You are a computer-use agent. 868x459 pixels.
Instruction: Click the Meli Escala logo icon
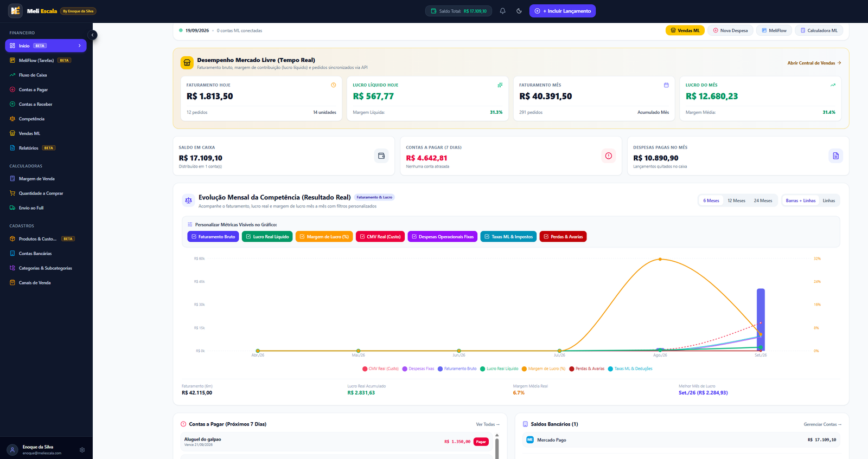click(x=15, y=11)
